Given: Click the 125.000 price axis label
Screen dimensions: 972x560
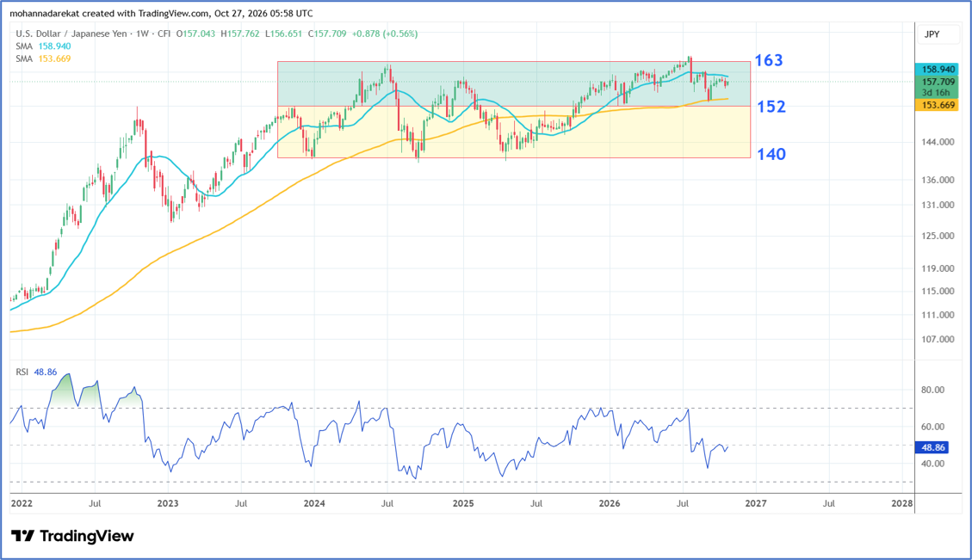Looking at the screenshot, I should point(938,236).
